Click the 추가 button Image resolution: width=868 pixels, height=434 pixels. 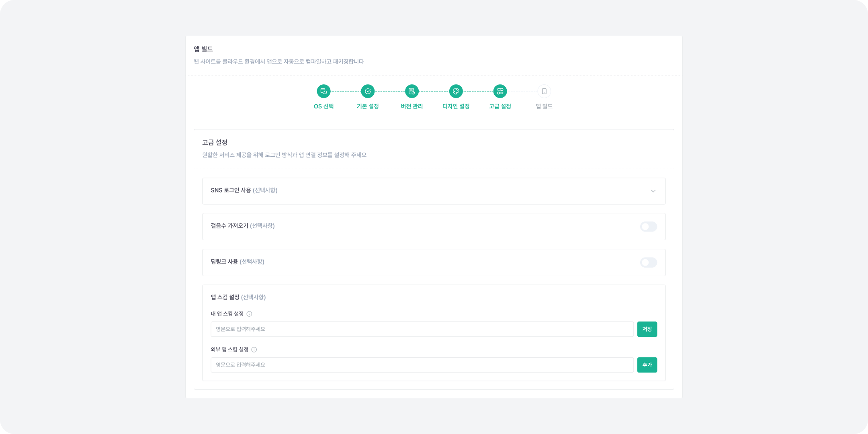647,365
